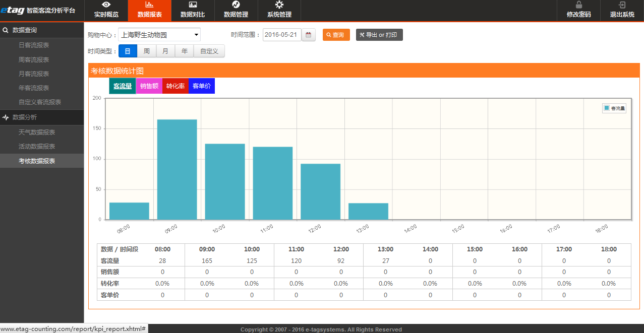Click the 120 value in 客流量 row
The image size is (644, 333).
click(x=296, y=261)
